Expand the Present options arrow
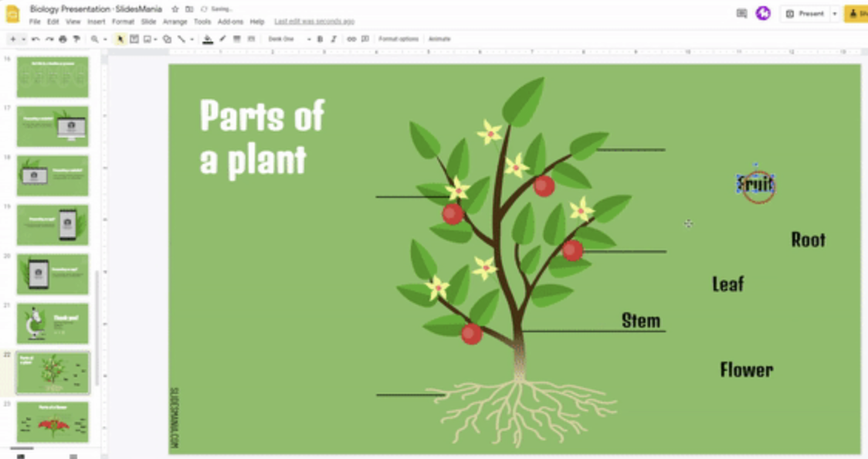Viewport: 868px width, 459px height. point(834,14)
